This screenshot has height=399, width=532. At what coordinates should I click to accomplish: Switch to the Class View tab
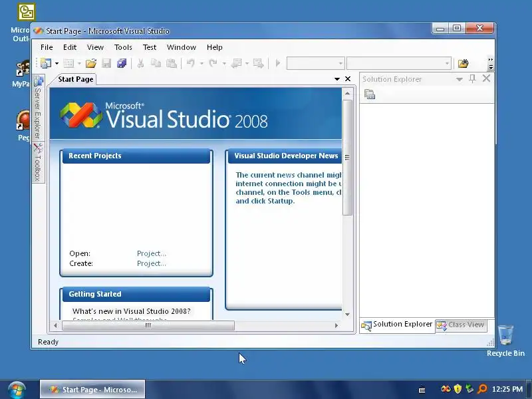point(462,325)
